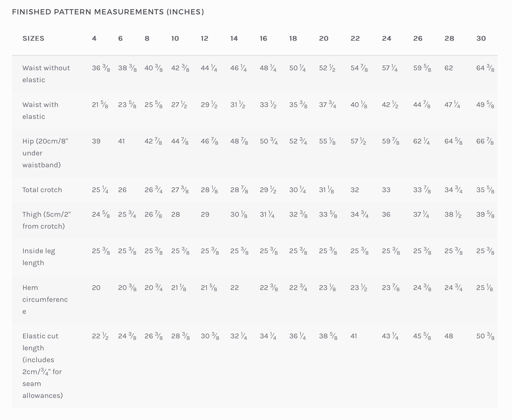This screenshot has height=420, width=512.
Task: Select the size 22 column header
Action: [355, 38]
